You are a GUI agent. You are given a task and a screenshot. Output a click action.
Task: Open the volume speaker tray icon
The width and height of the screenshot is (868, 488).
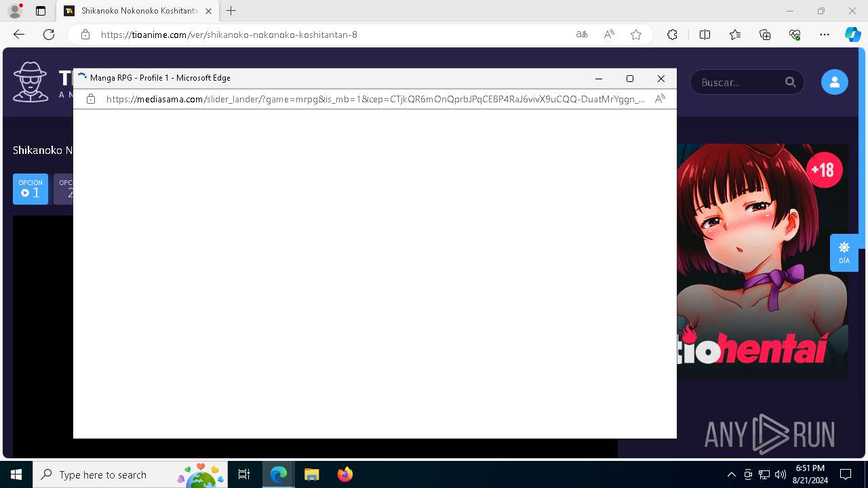[x=781, y=474]
